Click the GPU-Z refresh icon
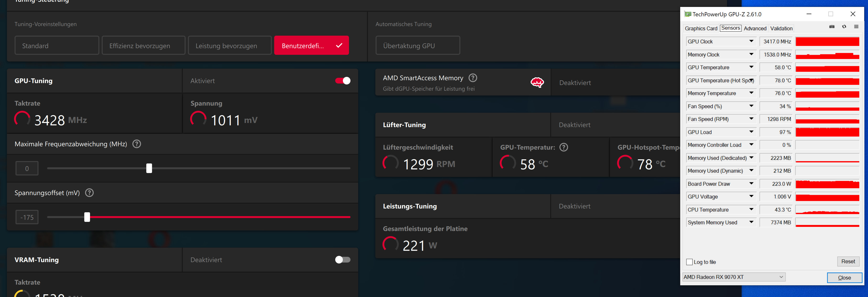Screen dimensions: 868x297 tap(844, 27)
